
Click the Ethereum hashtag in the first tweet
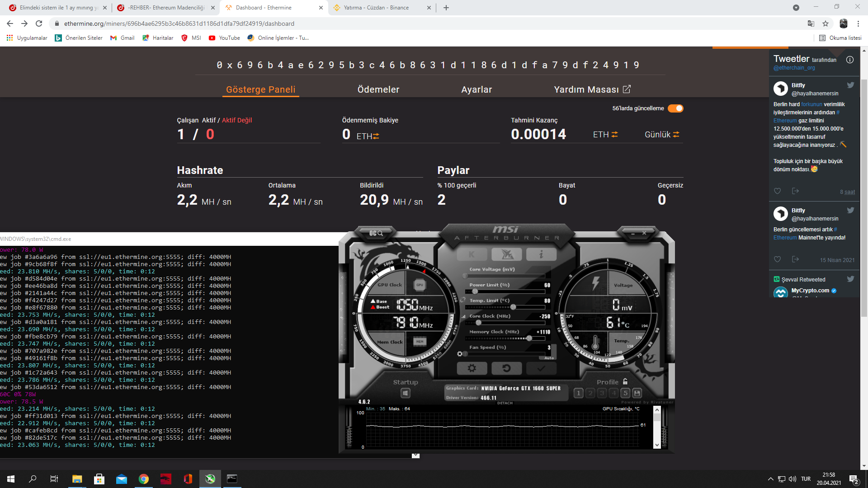[785, 121]
